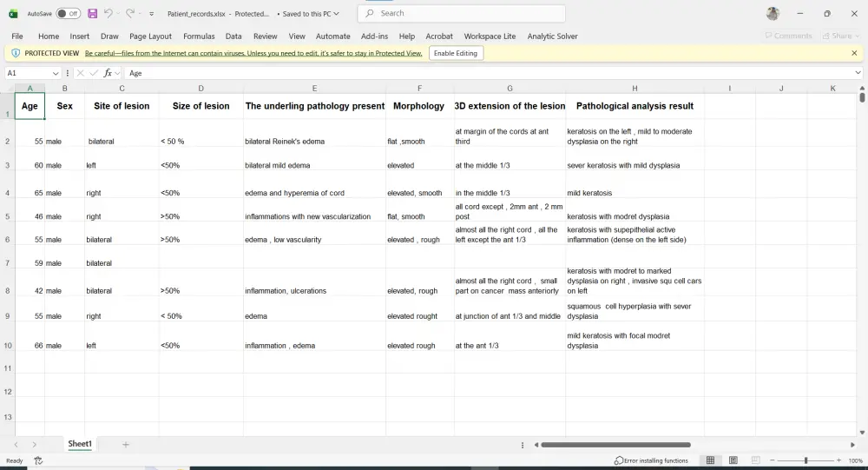Screen dimensions: 868x470
Task: Switch to Page Layout view icon
Action: (733, 460)
